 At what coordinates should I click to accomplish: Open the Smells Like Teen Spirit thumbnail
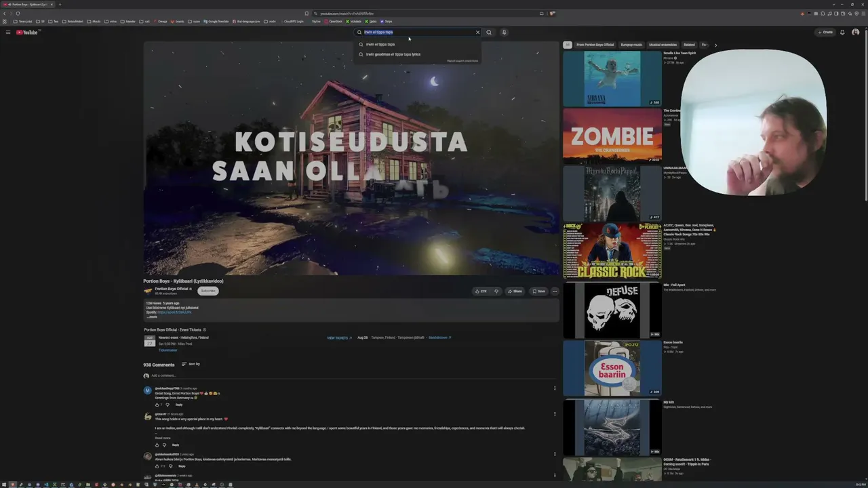pyautogui.click(x=612, y=79)
